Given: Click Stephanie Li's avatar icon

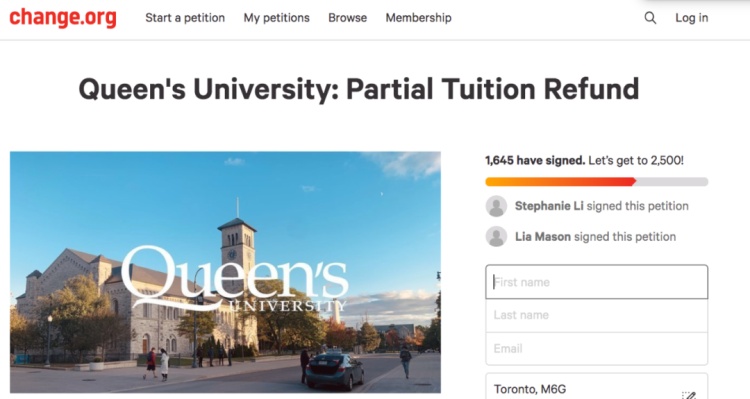Looking at the screenshot, I should [496, 206].
